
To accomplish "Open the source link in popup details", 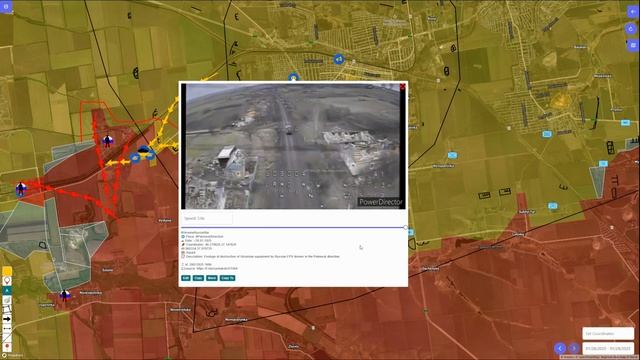I will point(217,269).
